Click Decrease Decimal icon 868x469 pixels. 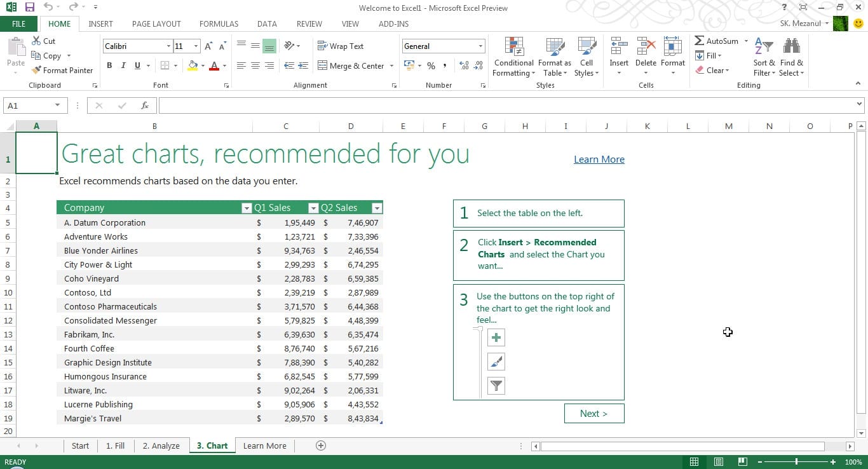coord(478,65)
